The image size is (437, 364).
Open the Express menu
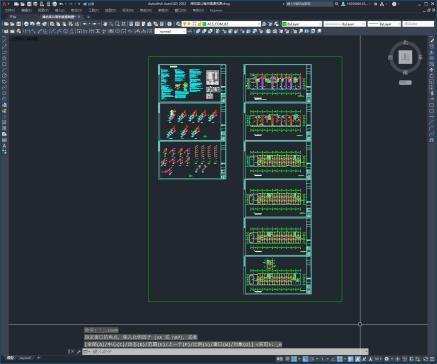coord(216,10)
